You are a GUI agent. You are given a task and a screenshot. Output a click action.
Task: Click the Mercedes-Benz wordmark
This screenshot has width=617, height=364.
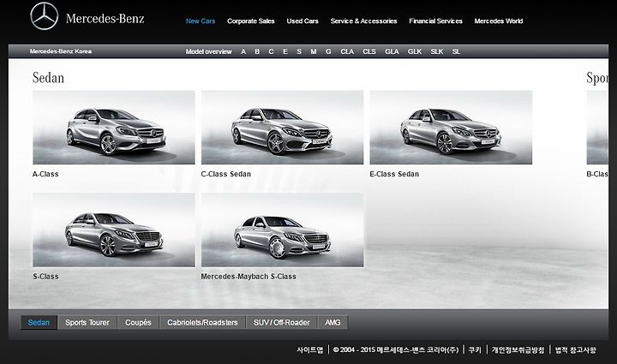[x=105, y=19]
